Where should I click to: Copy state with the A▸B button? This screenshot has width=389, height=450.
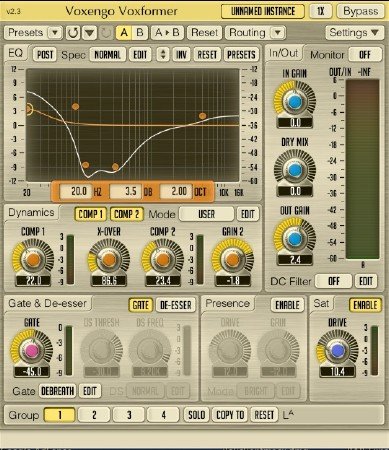167,33
